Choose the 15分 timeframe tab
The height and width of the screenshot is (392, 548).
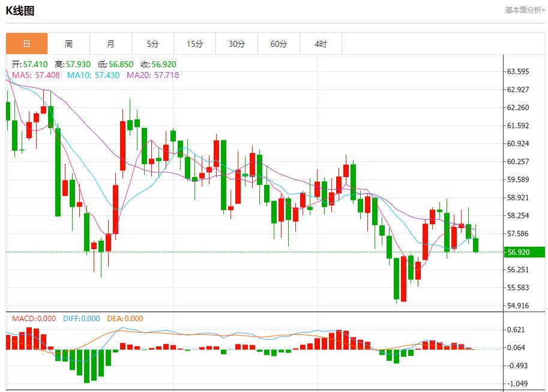coord(194,44)
